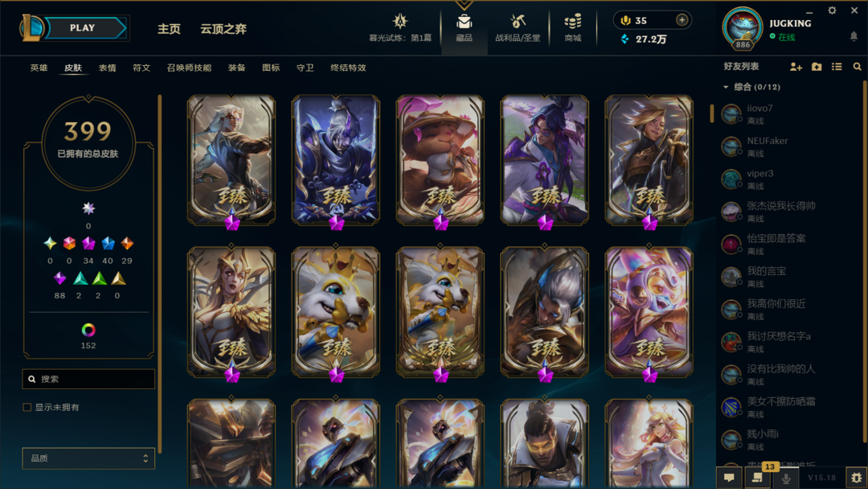Screen dimensions: 868x489
Task: Click the PLAY button
Action: coord(83,27)
